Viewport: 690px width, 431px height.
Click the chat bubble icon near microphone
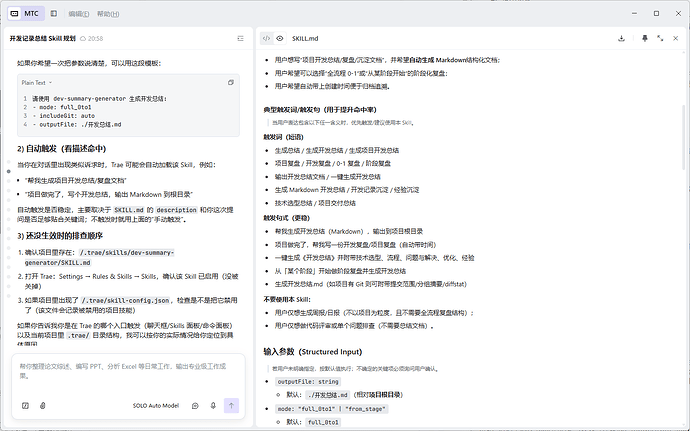coord(195,406)
